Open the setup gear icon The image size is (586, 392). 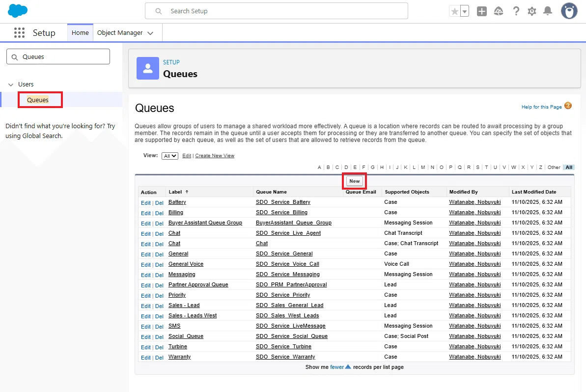click(x=532, y=11)
